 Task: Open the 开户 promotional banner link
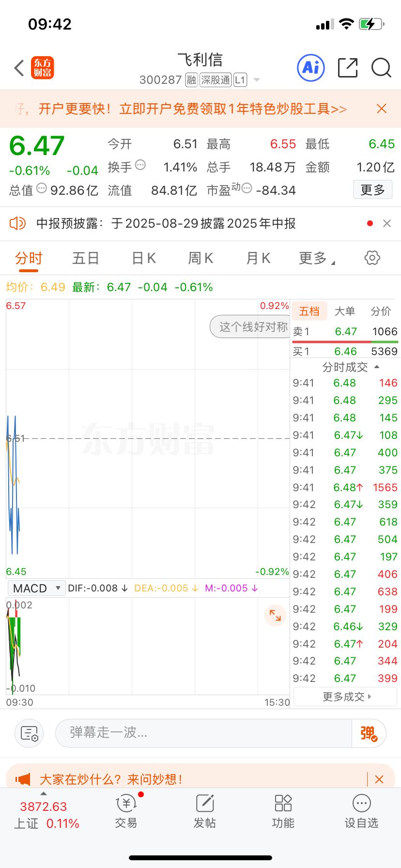coord(193,108)
